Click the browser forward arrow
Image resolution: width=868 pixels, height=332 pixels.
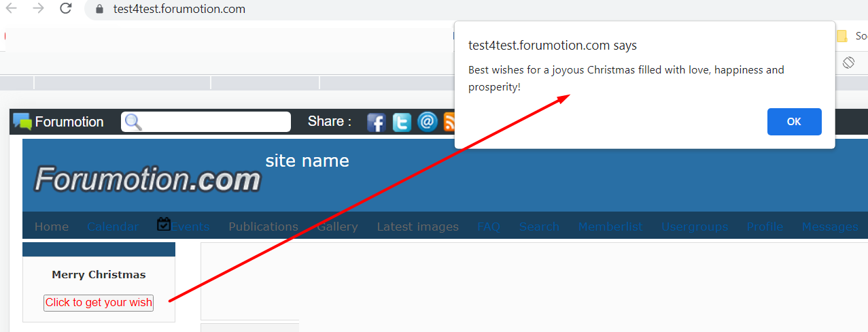pyautogui.click(x=38, y=9)
